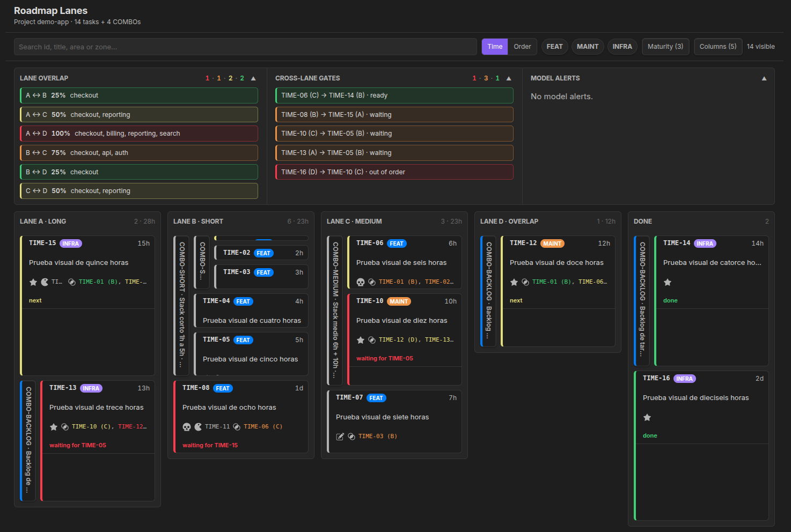The width and height of the screenshot is (791, 532).
Task: Expand the COMBO-MEDIUM vertical stack label
Action: coord(335,311)
